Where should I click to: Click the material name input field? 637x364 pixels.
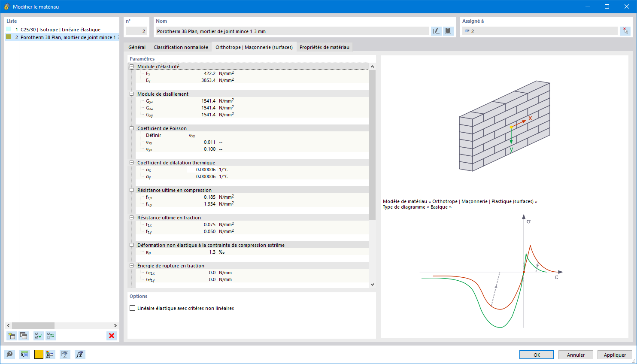click(x=292, y=31)
